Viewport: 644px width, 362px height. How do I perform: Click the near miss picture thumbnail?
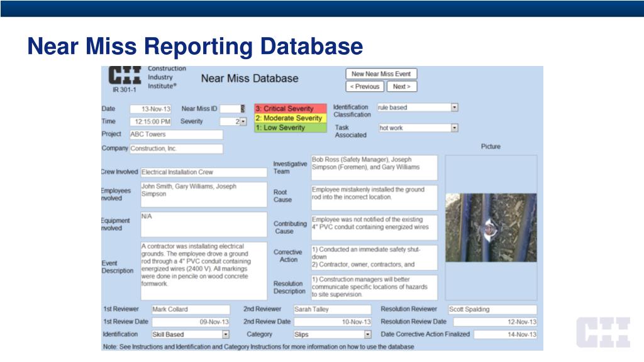pos(491,228)
